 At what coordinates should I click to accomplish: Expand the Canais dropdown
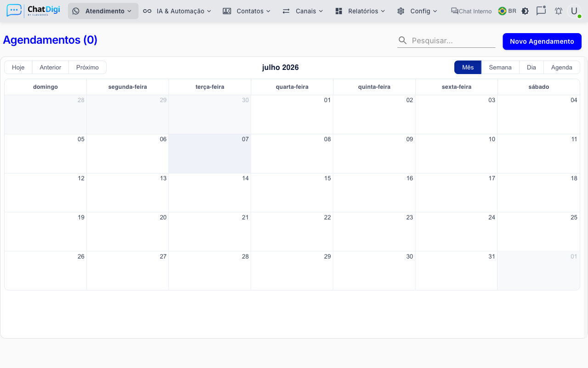tap(303, 11)
